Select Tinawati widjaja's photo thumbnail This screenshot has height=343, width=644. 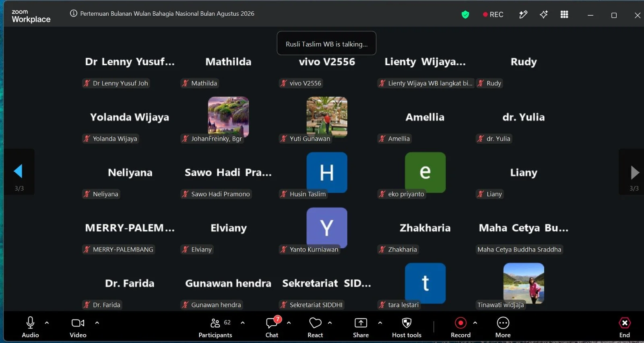coord(524,283)
